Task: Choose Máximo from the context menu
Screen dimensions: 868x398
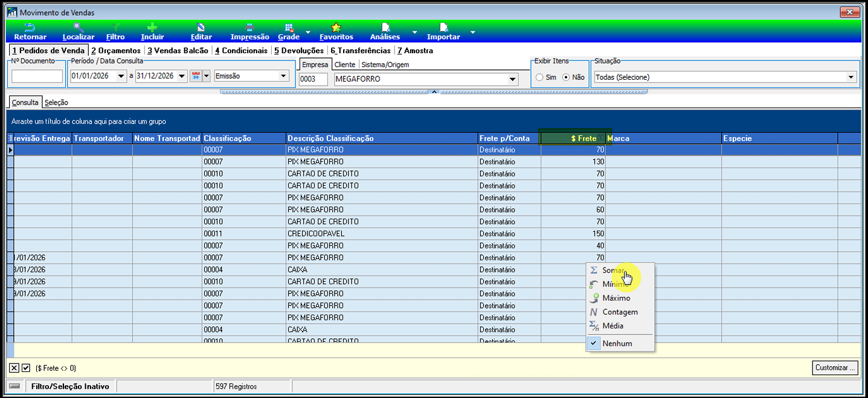Action: 620,298
